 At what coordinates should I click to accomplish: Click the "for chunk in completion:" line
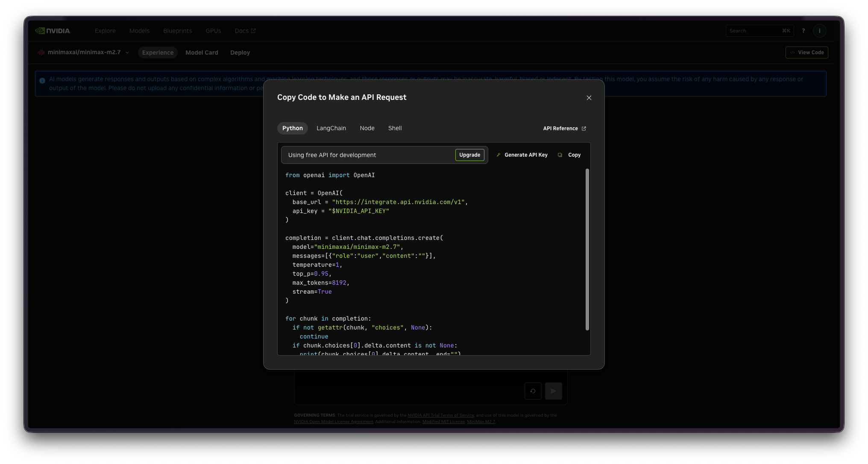(x=328, y=318)
